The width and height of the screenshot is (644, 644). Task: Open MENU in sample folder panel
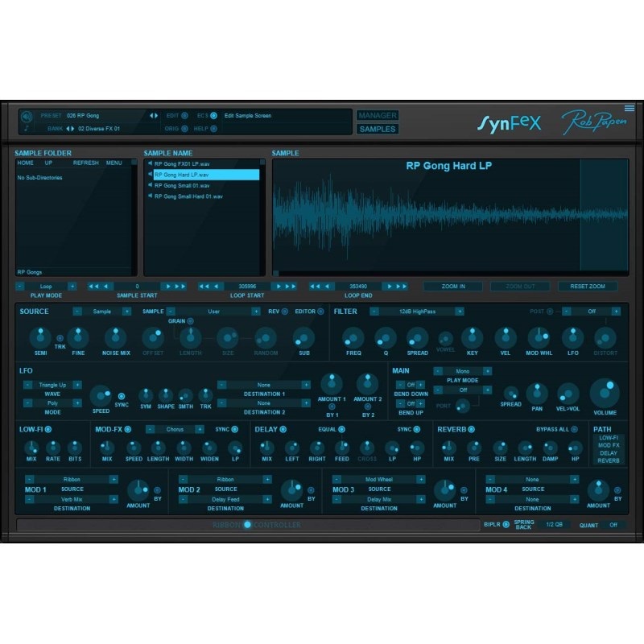114,163
